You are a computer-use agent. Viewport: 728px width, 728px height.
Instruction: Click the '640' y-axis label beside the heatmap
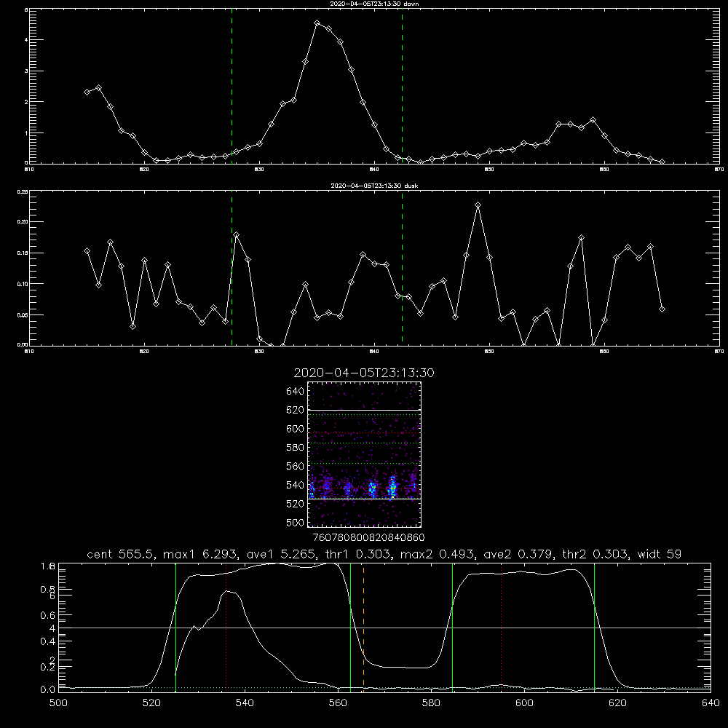pyautogui.click(x=295, y=392)
